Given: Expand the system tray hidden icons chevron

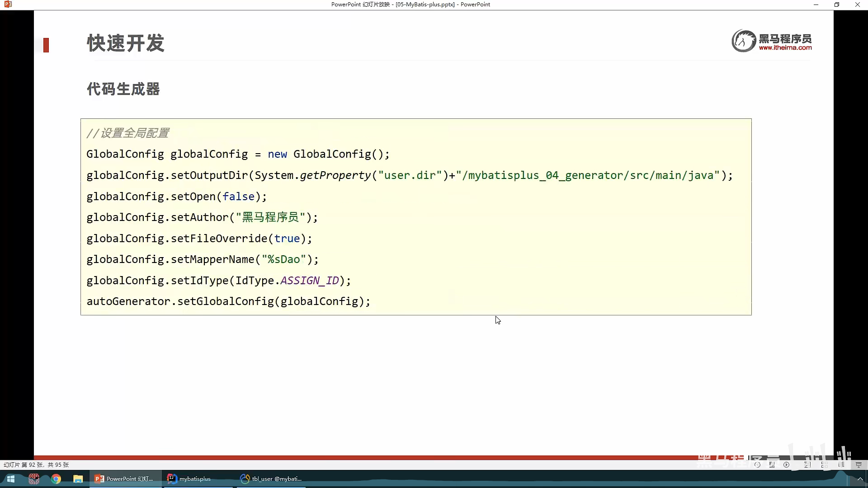Looking at the screenshot, I should coord(860,479).
